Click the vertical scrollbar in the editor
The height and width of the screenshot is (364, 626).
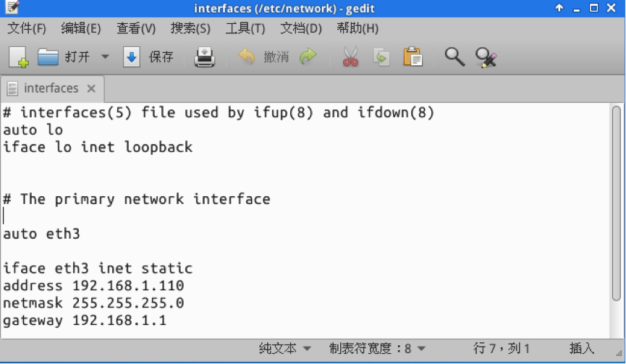click(617, 203)
